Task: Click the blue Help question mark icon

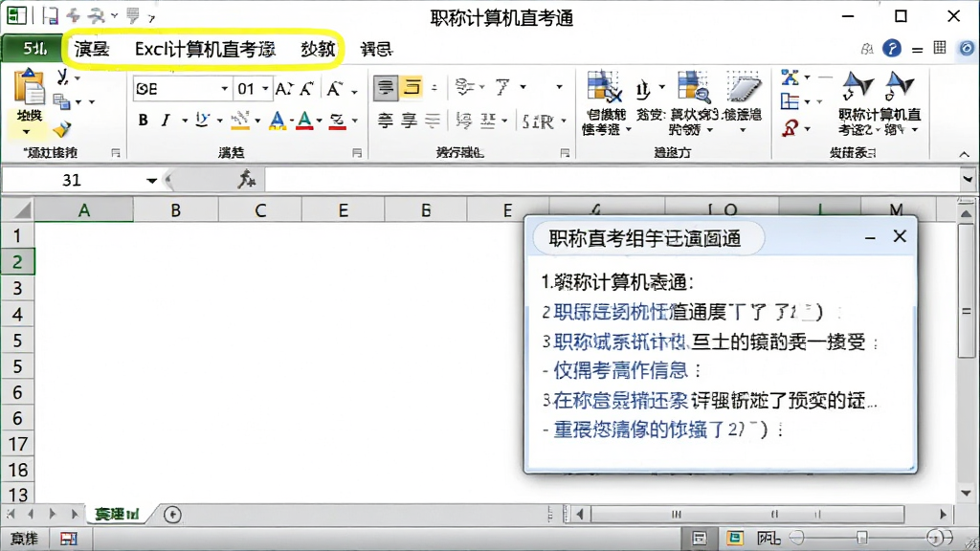Action: pyautogui.click(x=892, y=48)
